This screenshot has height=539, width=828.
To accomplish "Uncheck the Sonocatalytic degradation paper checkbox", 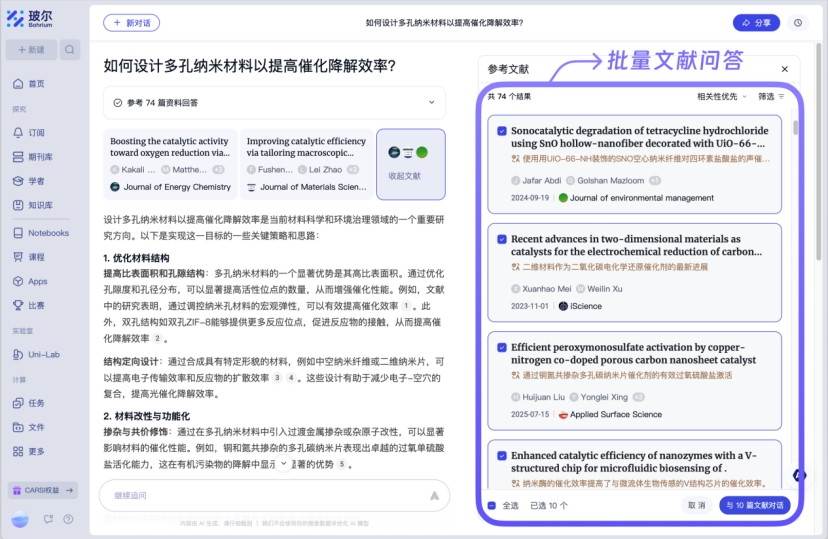I will 500,130.
